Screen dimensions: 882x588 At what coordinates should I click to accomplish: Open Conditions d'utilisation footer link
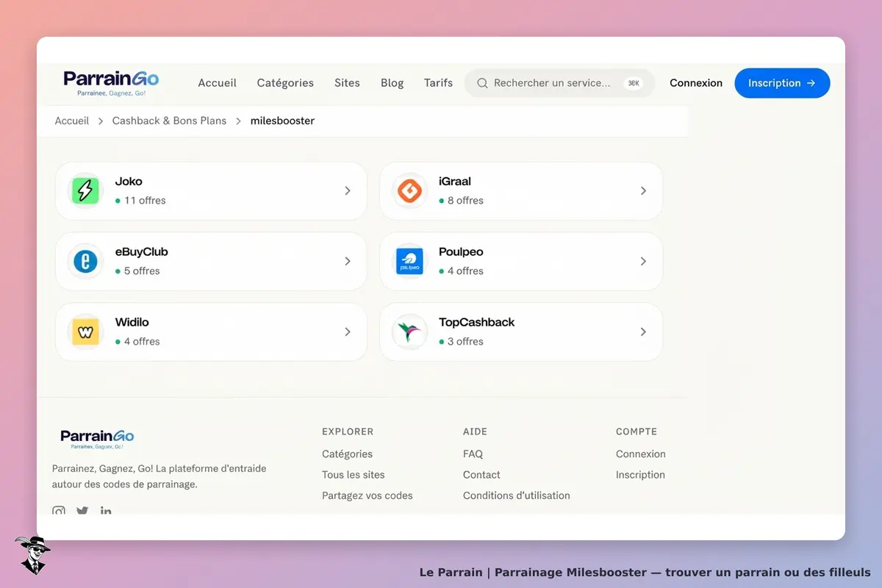[x=517, y=495]
